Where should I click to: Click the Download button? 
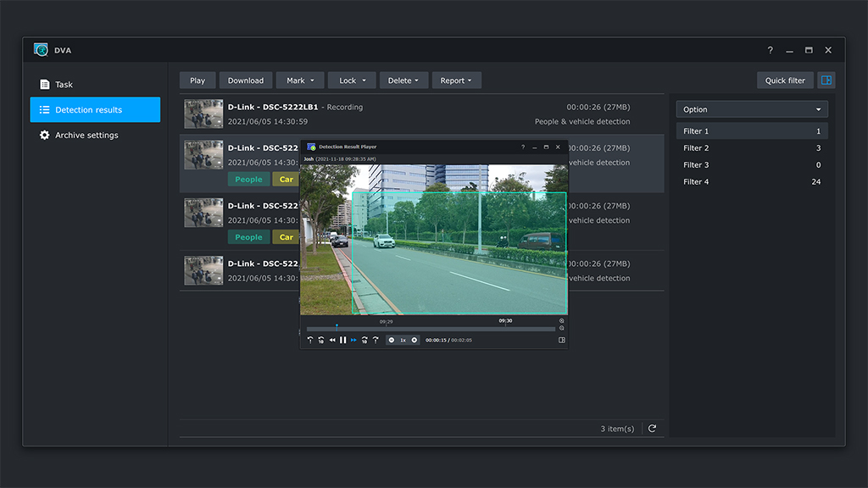coord(246,80)
